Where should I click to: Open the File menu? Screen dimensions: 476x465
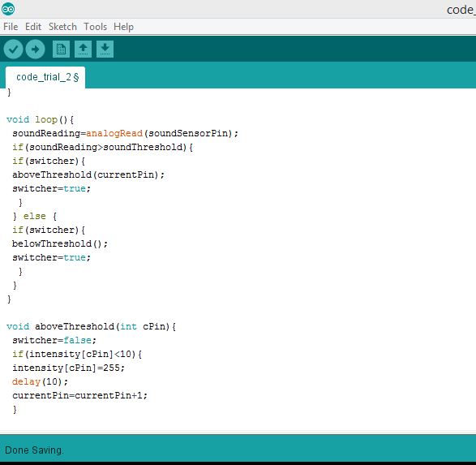tap(11, 27)
